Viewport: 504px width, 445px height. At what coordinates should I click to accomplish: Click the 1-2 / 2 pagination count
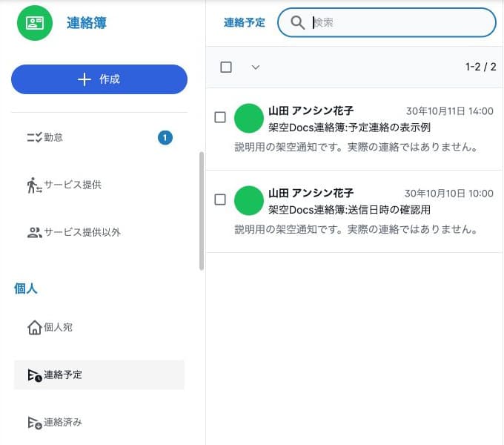click(480, 67)
